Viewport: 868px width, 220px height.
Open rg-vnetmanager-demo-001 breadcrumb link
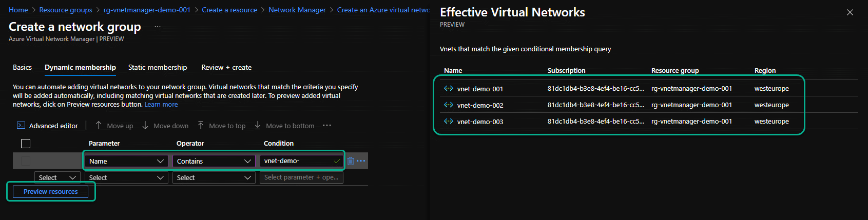(x=147, y=10)
